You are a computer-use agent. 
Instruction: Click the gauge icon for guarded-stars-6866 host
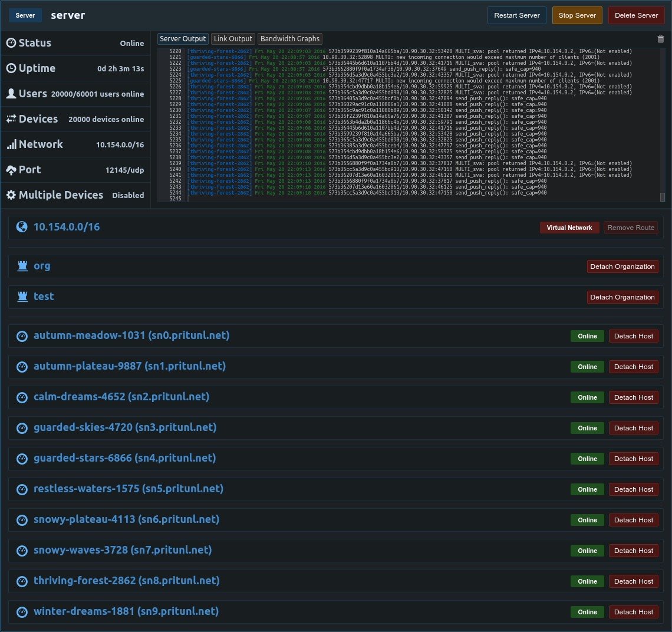(22, 459)
